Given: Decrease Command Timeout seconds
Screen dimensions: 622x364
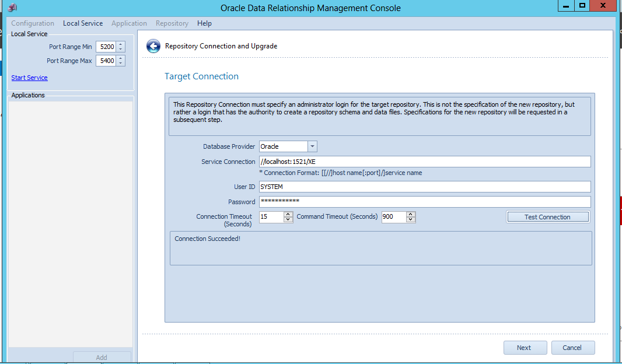Looking at the screenshot, I should [x=411, y=220].
